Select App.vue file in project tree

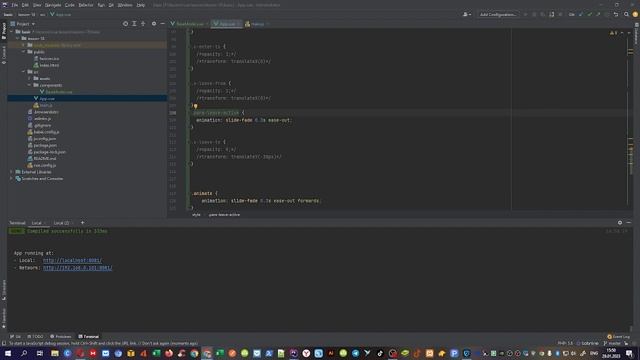tap(47, 99)
